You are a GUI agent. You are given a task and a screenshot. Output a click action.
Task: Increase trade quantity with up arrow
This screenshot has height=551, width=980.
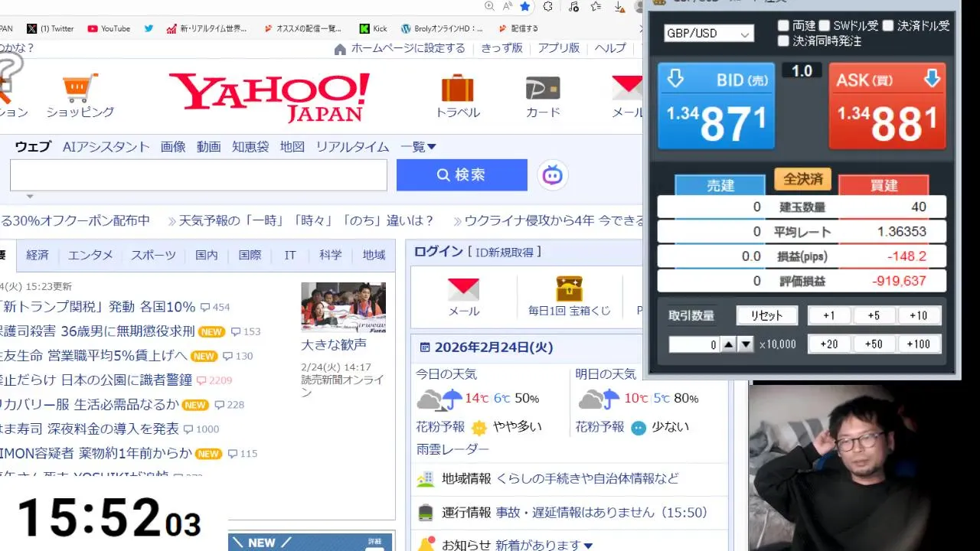click(729, 344)
